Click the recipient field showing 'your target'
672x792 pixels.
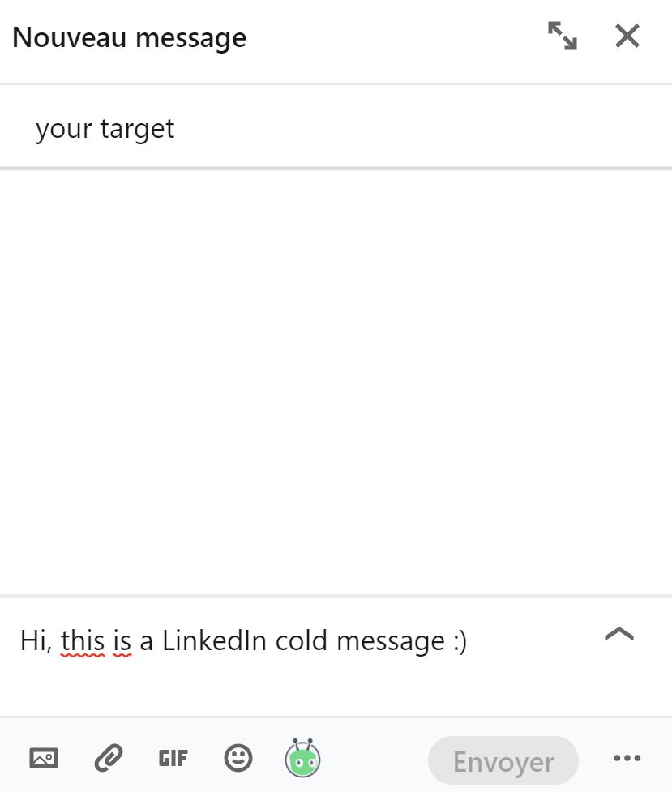105,129
